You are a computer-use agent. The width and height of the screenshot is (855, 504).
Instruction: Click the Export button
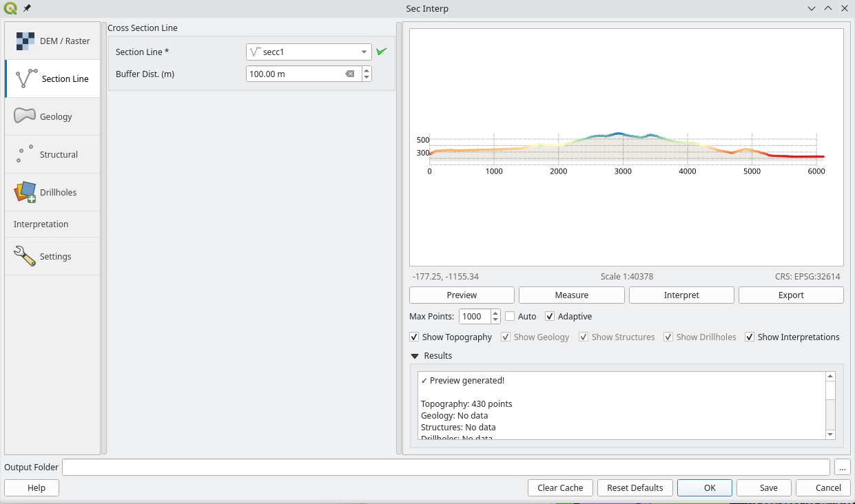[791, 295]
